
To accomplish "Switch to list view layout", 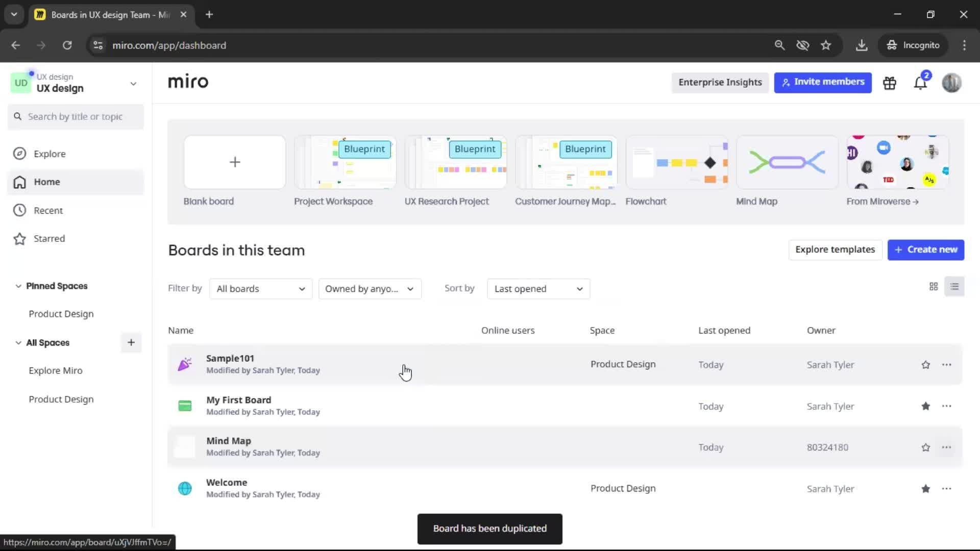I will tap(954, 287).
